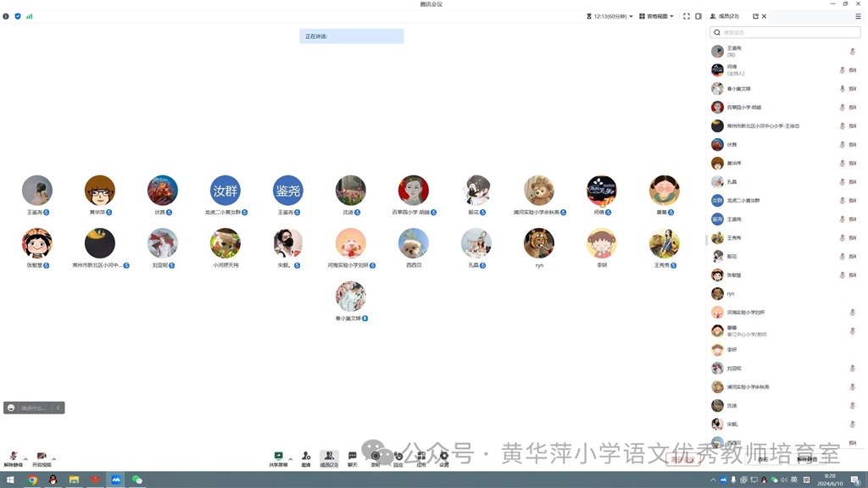Click the 龙虎二小黄汝群 row in members list
This screenshot has height=488, width=868.
(x=785, y=200)
